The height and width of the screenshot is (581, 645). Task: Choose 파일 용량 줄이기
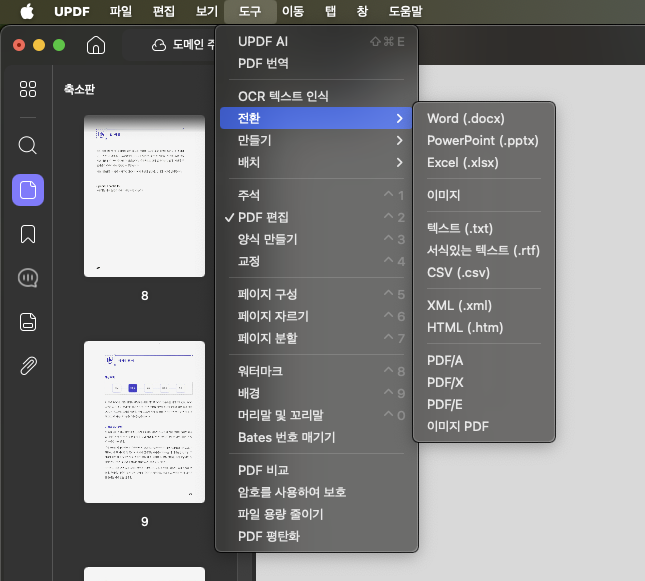click(316, 514)
